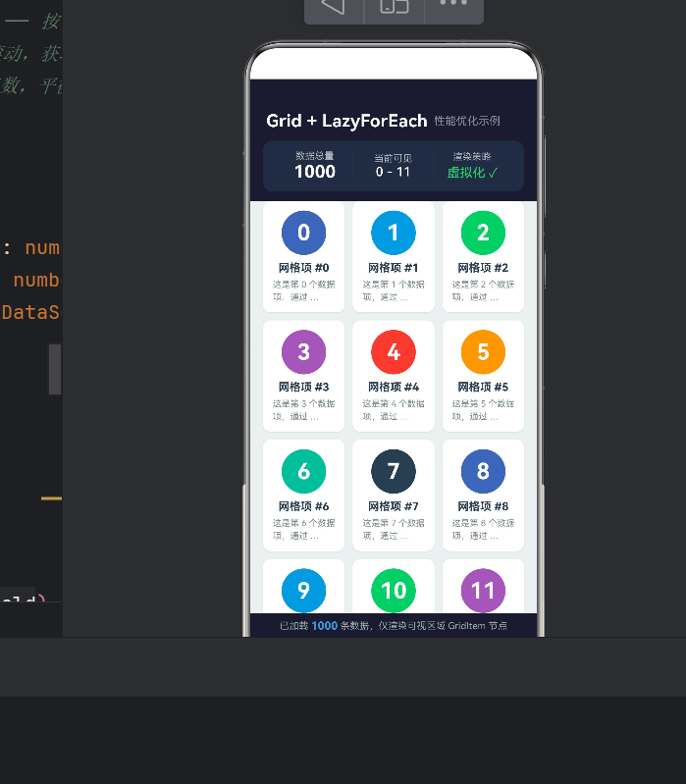Tap the orange circle numbered 5

tap(483, 352)
